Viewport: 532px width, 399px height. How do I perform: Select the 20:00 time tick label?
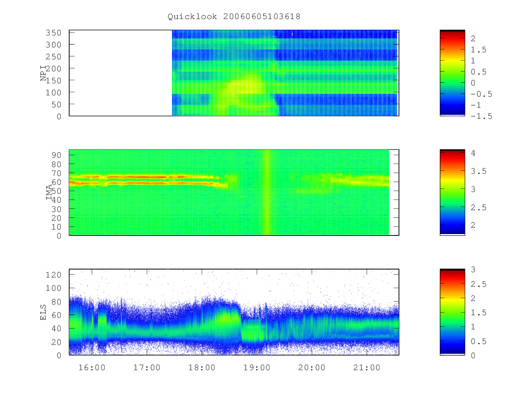click(x=312, y=368)
